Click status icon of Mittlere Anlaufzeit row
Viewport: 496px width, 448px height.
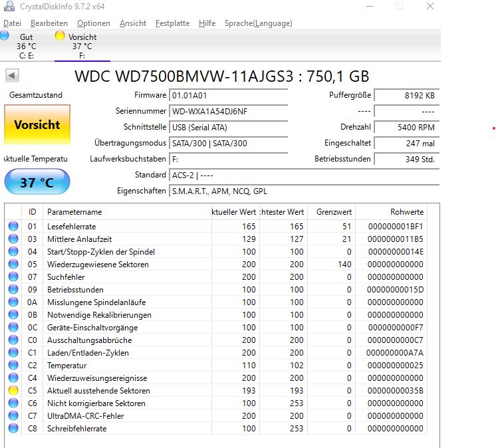pos(13,239)
